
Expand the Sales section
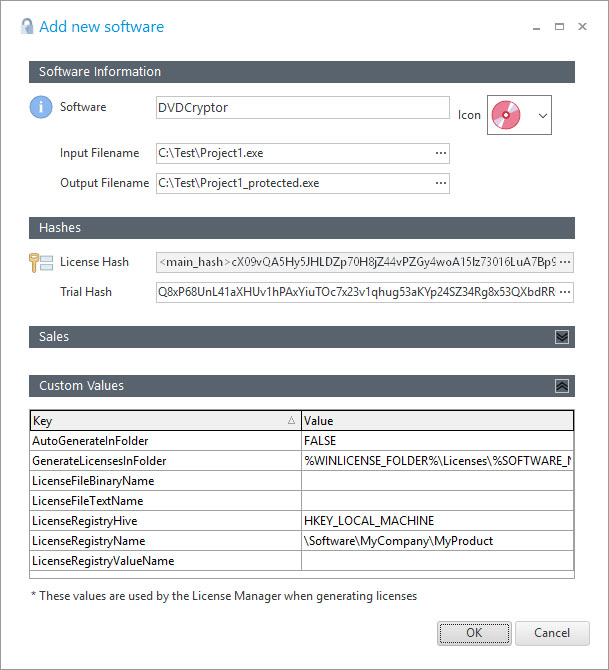point(562,337)
